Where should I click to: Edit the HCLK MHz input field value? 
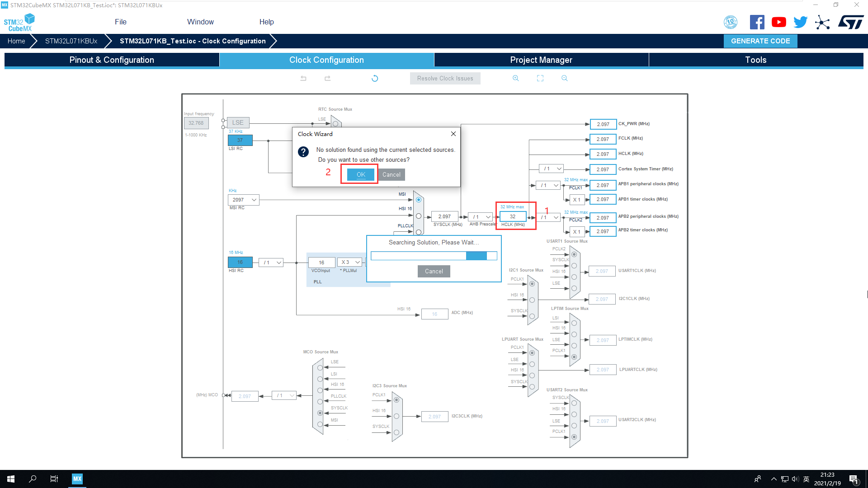511,216
